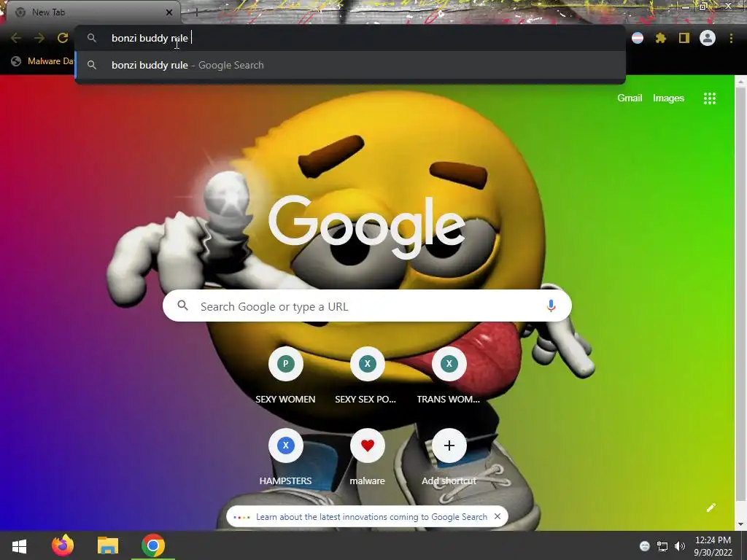Click the round face tray icon

pos(645,546)
